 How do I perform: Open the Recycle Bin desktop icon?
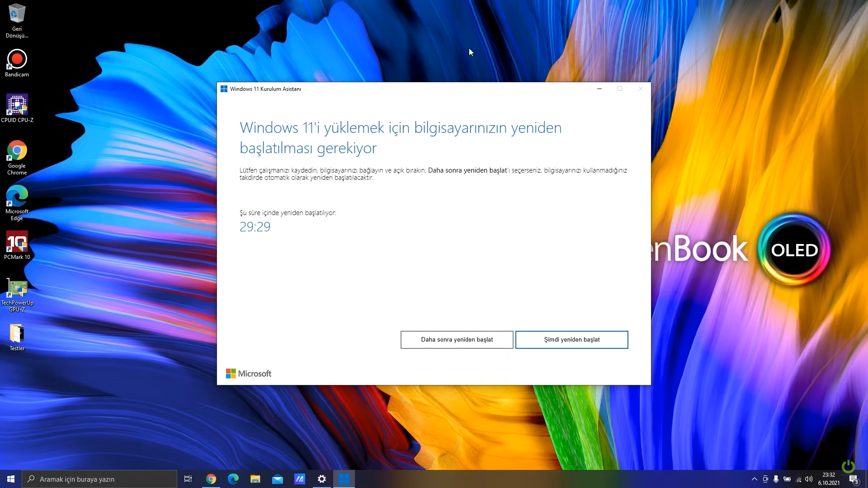[x=17, y=14]
